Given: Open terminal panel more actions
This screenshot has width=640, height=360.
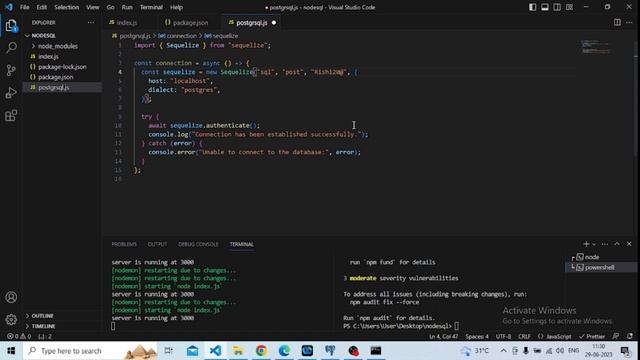Looking at the screenshot, I should tap(605, 244).
